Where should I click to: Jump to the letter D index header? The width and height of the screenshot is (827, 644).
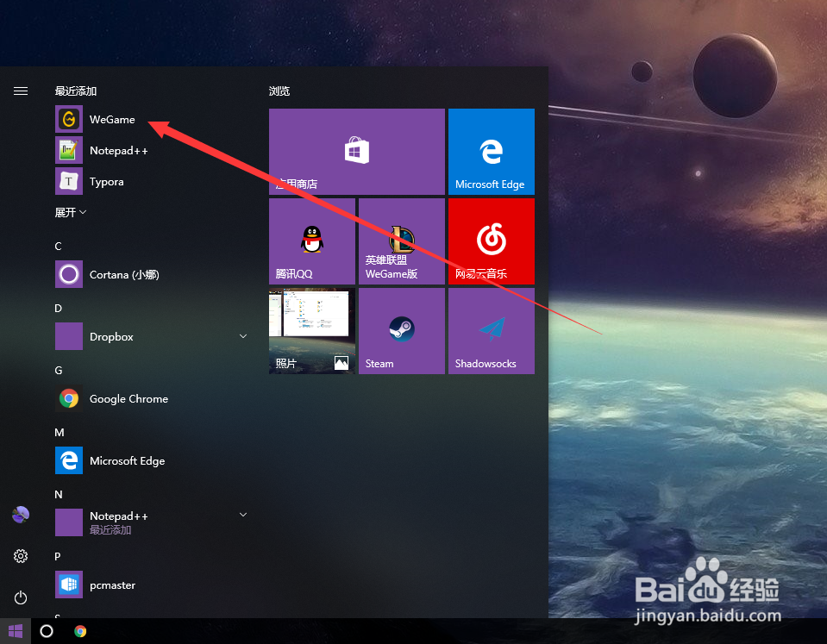58,308
